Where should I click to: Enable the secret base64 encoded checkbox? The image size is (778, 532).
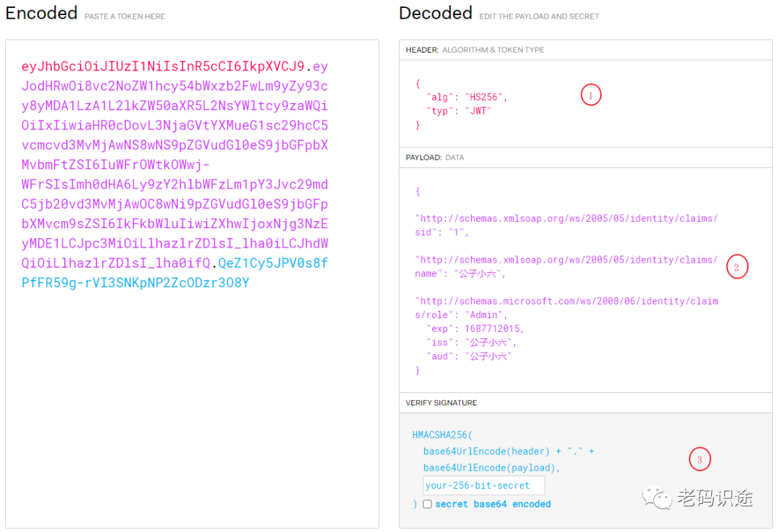pyautogui.click(x=427, y=504)
